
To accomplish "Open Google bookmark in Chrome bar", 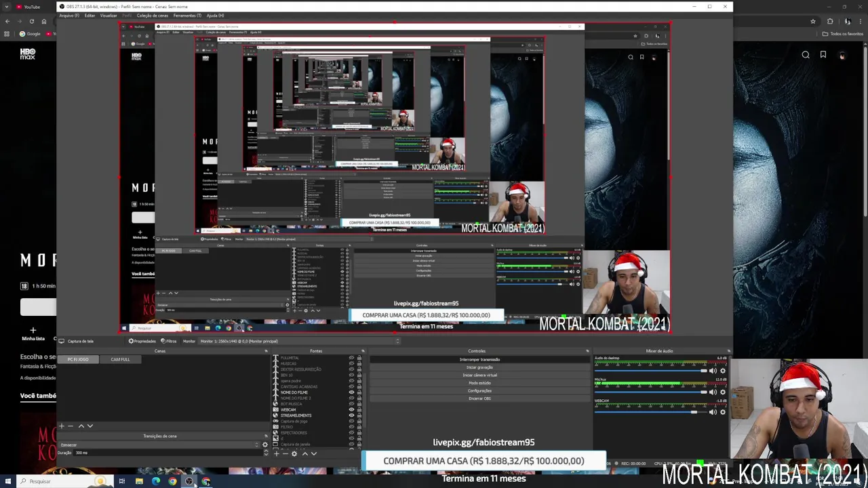I will tap(30, 34).
